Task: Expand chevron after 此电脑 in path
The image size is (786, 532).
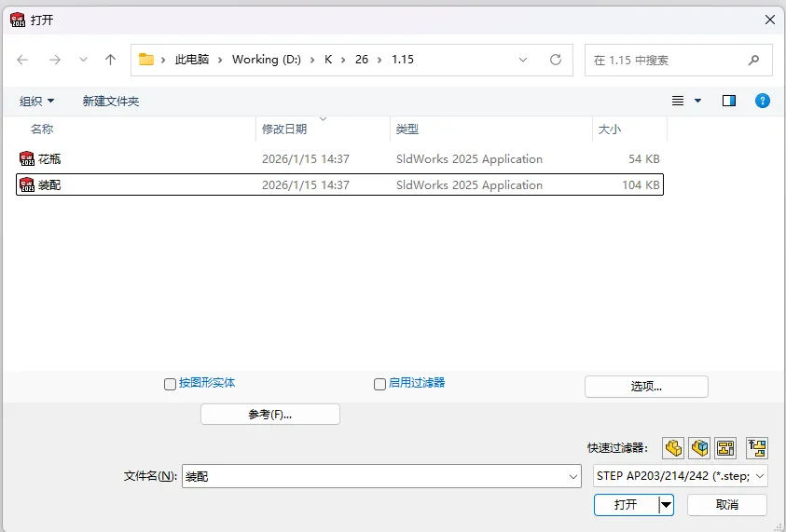Action: pos(219,60)
